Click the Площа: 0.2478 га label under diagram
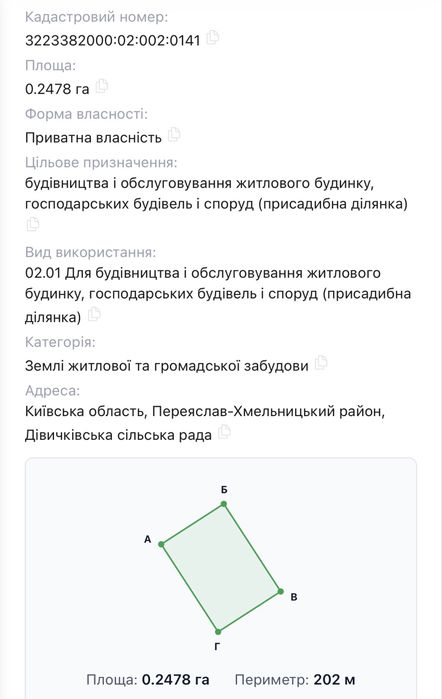Screen dimensions: 442x699 click(x=148, y=679)
